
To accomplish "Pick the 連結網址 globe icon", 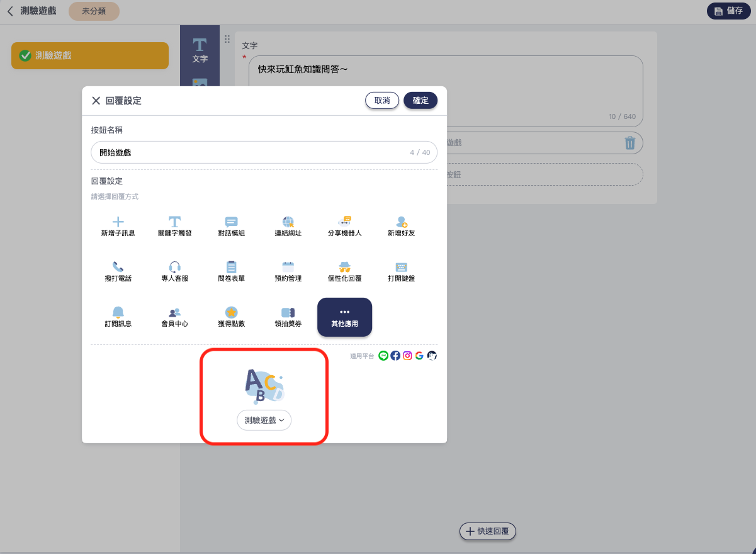I will coord(288,222).
